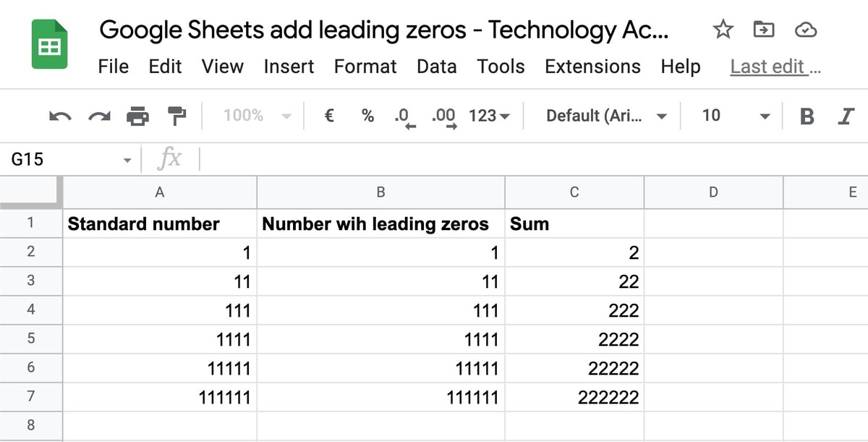Format selection as Euro currency
Image resolution: width=868 pixels, height=442 pixels.
328,115
